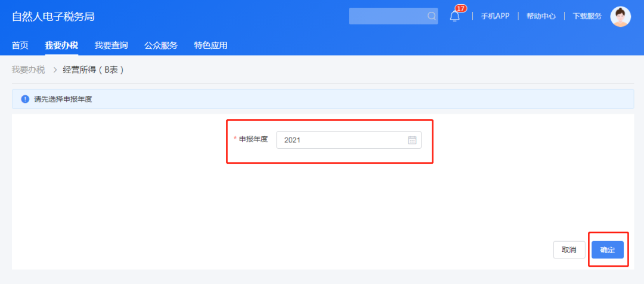The width and height of the screenshot is (644, 284).
Task: Go to 帮助中心
Action: (541, 16)
